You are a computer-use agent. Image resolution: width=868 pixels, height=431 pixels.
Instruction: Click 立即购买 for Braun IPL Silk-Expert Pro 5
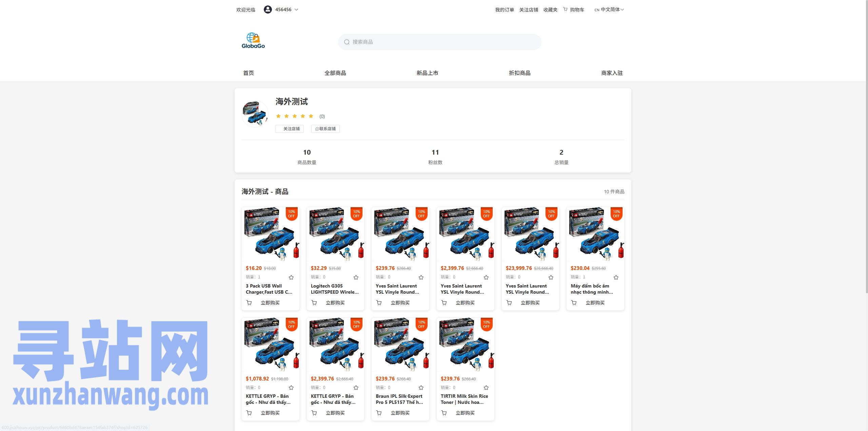(x=400, y=413)
